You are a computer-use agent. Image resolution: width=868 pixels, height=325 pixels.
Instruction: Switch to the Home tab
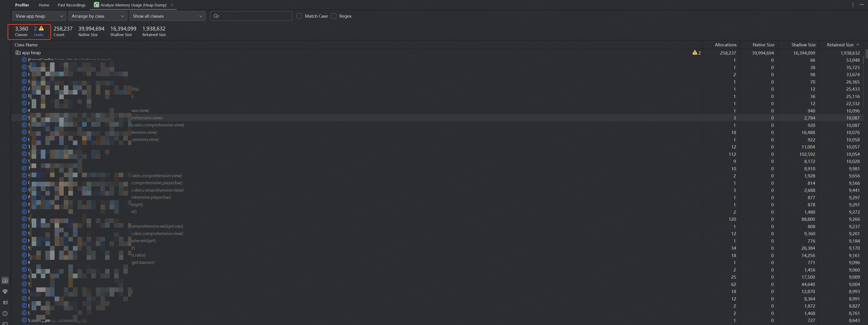pyautogui.click(x=44, y=5)
